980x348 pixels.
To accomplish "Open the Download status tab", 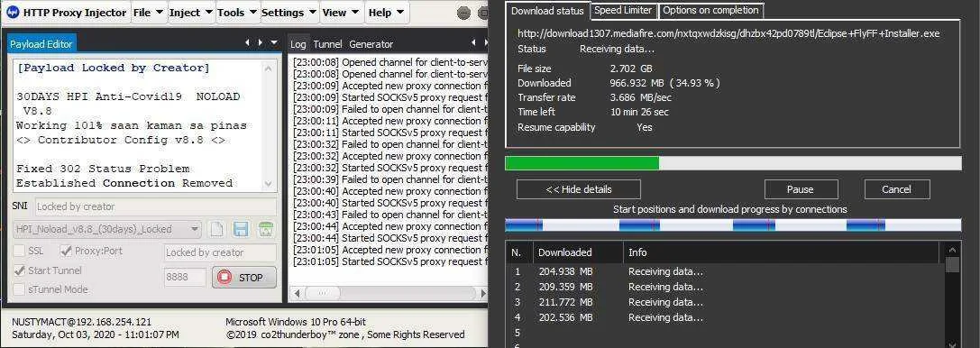I will [x=547, y=11].
